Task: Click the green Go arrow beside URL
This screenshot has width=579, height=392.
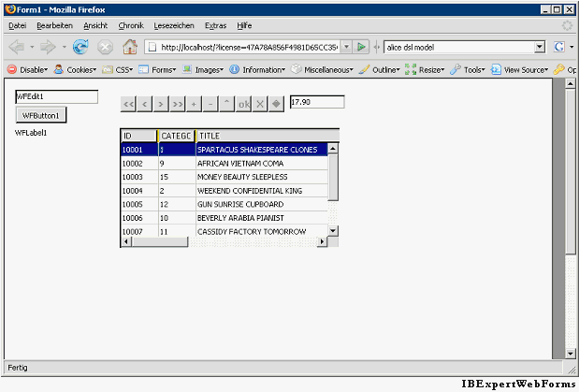Action: pyautogui.click(x=361, y=46)
